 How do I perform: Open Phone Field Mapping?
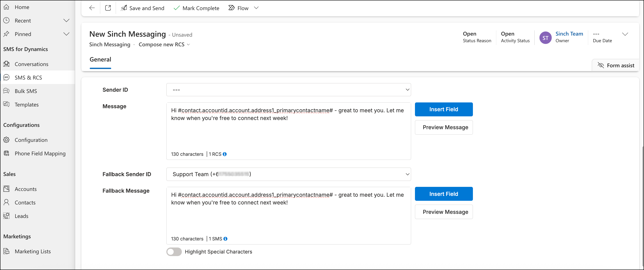pyautogui.click(x=40, y=153)
